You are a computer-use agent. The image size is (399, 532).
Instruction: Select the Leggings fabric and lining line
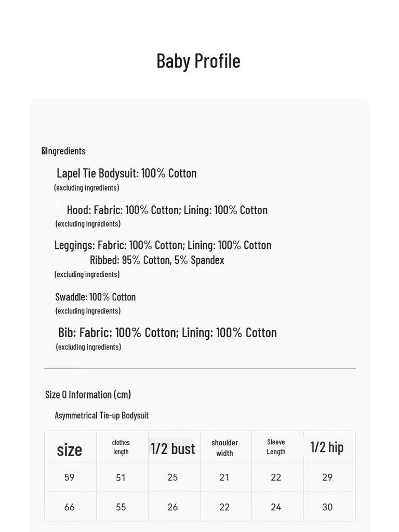(163, 245)
